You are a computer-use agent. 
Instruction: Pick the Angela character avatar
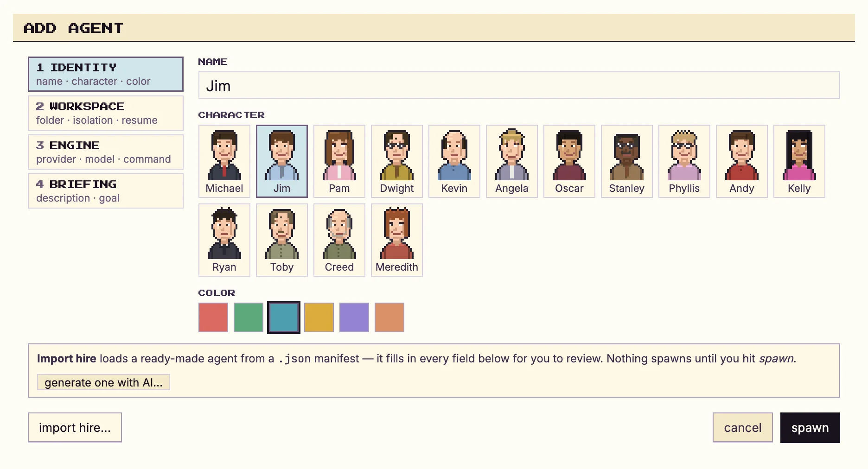[x=512, y=161]
